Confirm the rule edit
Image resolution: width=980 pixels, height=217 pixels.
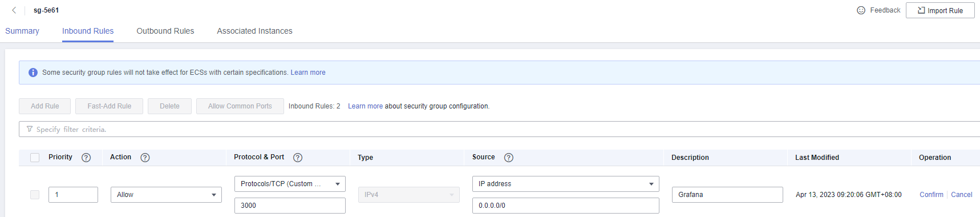[932, 195]
